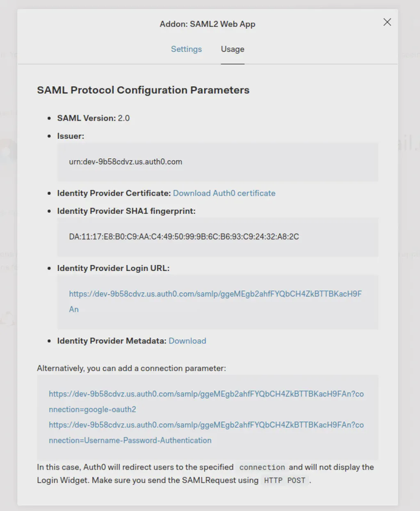Select the Usage tab
The image size is (420, 511).
(232, 49)
